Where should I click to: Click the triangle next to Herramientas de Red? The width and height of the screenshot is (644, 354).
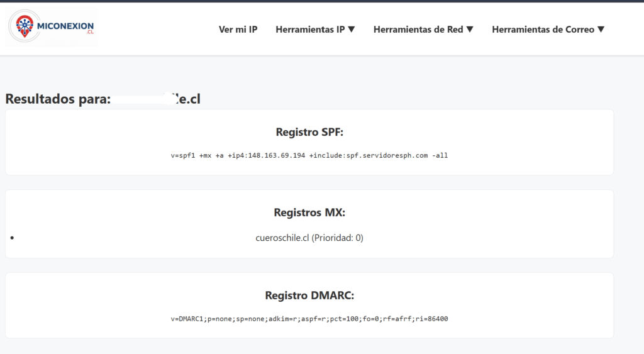point(470,30)
